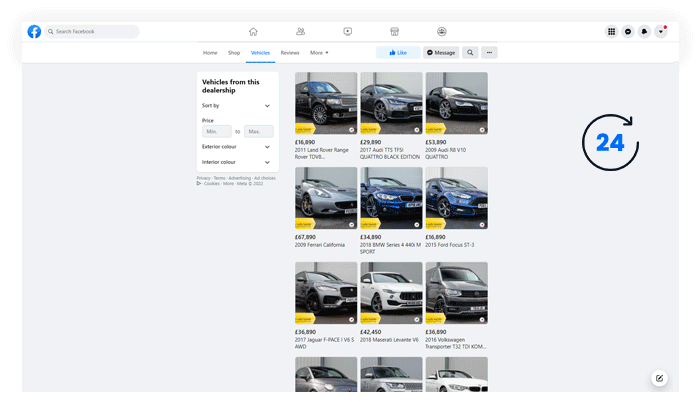700x414 pixels.
Task: Open the apps grid menu icon
Action: pos(612,31)
